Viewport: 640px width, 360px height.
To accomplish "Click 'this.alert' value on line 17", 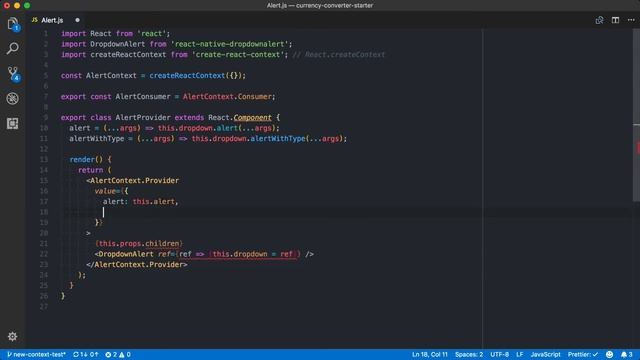I will [x=153, y=202].
